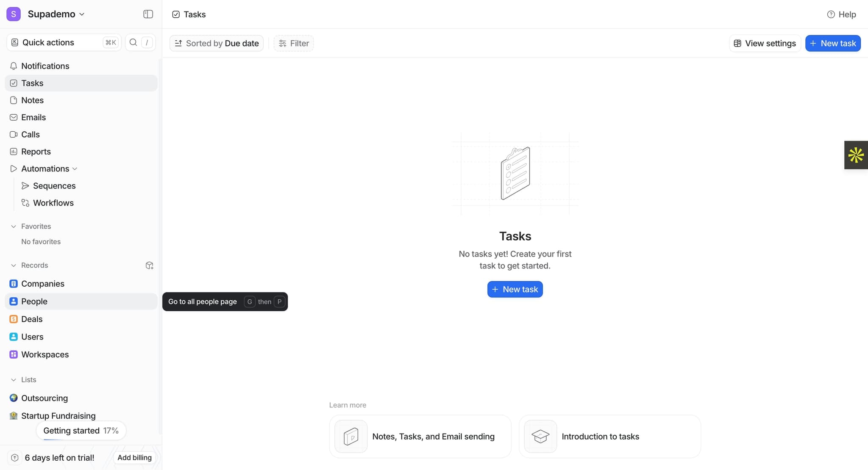The height and width of the screenshot is (470, 868).
Task: Click the yellow asterisk widget icon
Action: (856, 155)
